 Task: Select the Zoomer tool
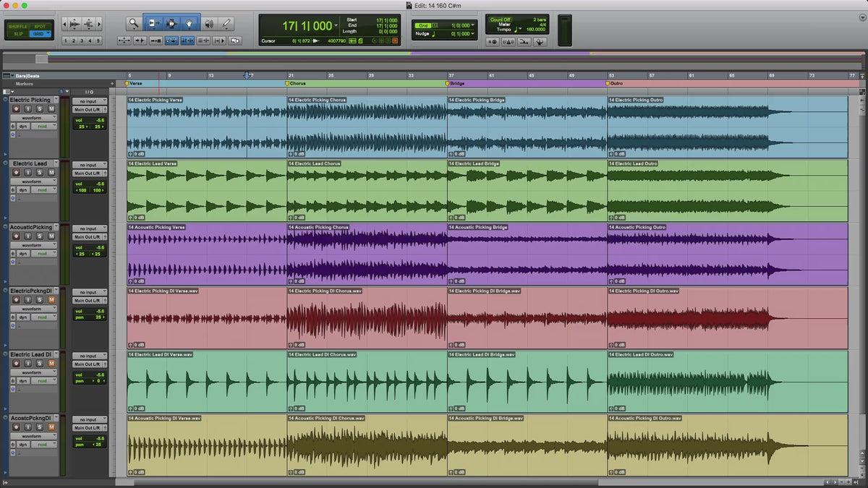click(134, 24)
